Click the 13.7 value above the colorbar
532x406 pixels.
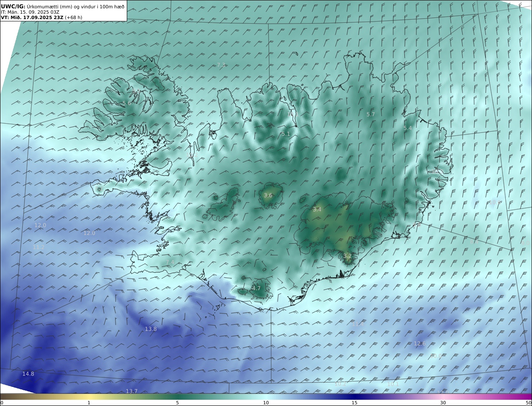[132, 391]
